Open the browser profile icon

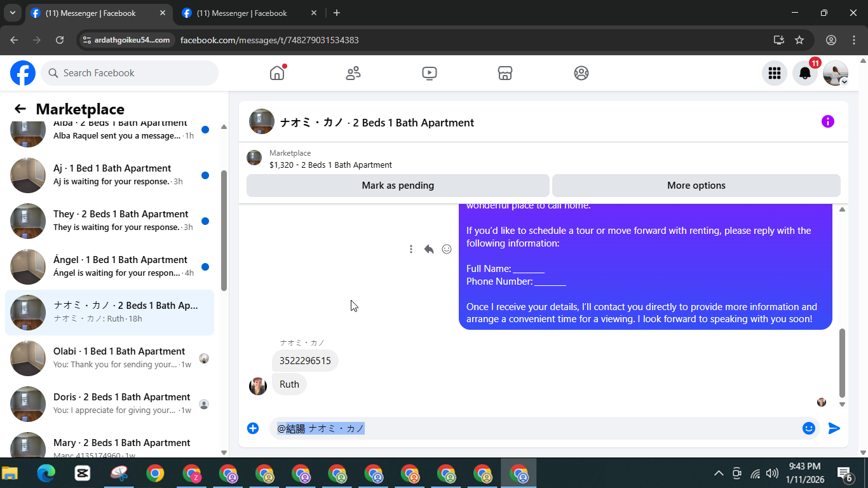click(831, 40)
